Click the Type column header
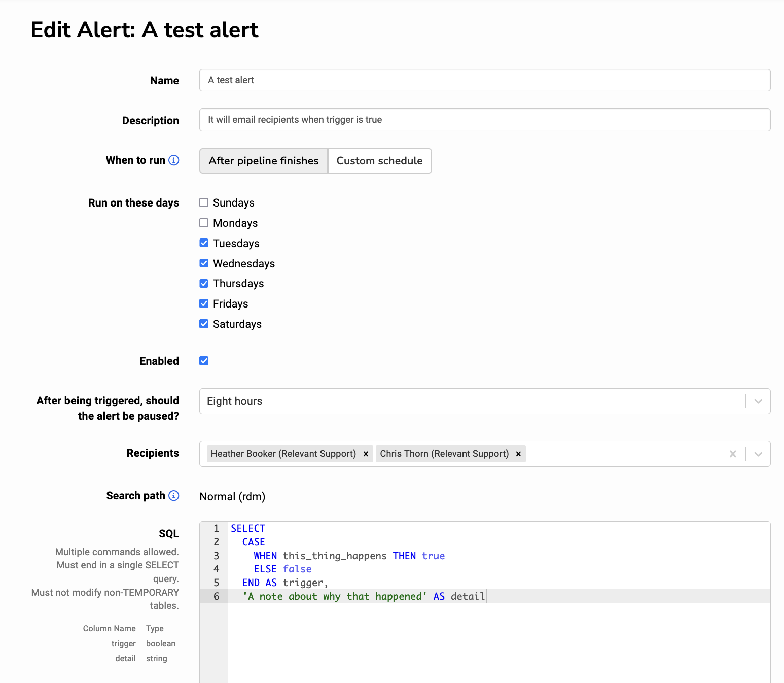784x683 pixels. (x=155, y=628)
